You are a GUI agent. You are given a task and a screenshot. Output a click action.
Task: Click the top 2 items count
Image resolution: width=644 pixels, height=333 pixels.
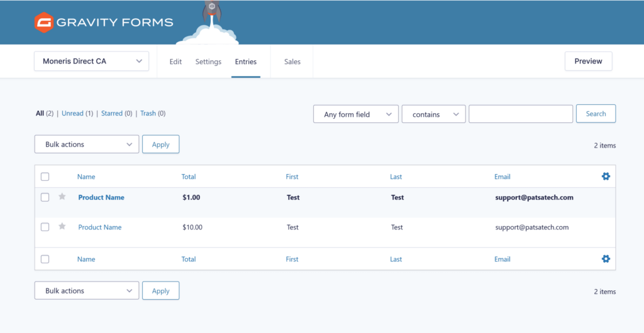tap(605, 146)
